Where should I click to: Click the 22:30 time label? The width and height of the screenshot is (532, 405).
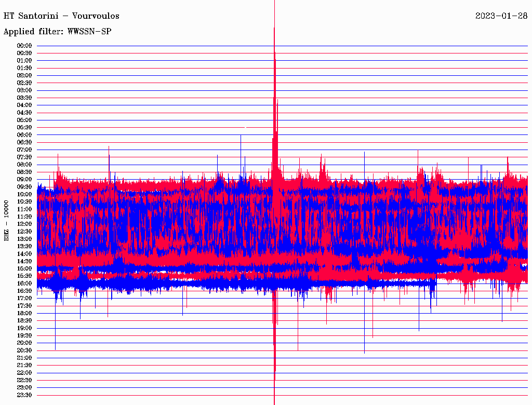tap(24, 380)
